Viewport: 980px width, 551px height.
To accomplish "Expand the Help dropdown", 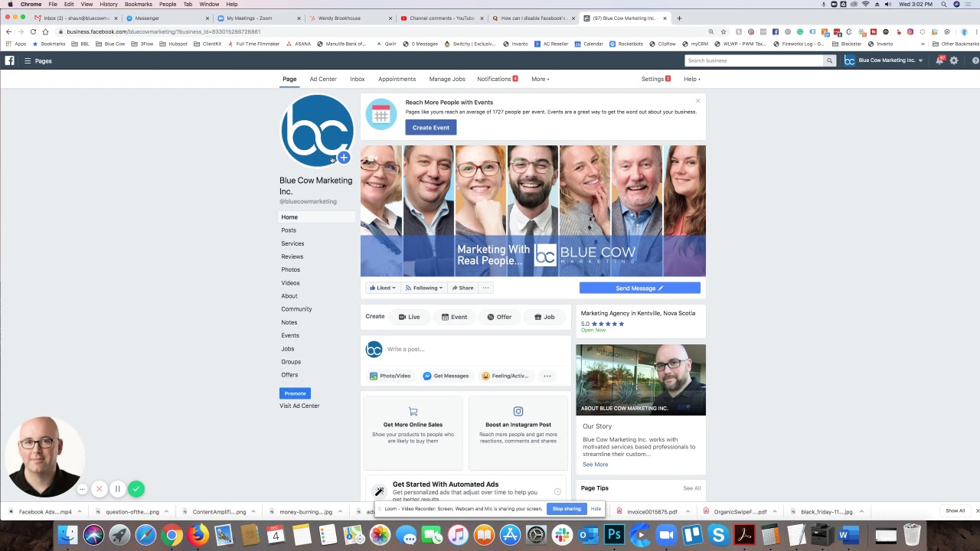I will [x=692, y=79].
